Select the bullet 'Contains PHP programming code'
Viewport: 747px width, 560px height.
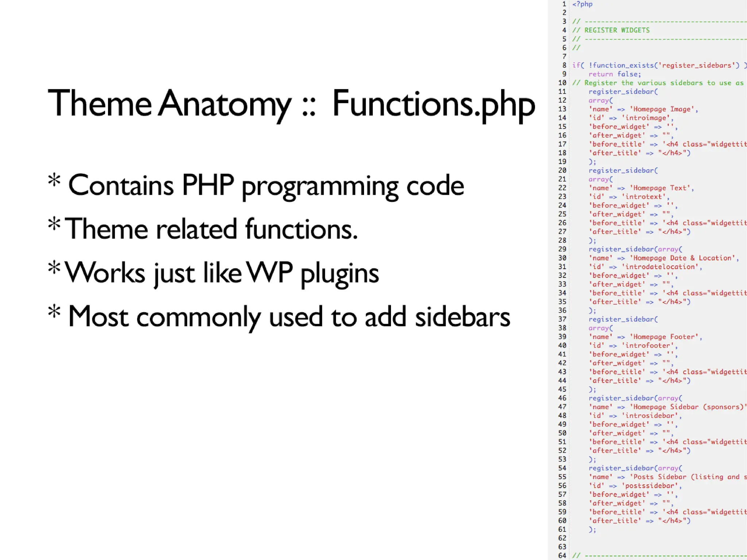point(256,186)
